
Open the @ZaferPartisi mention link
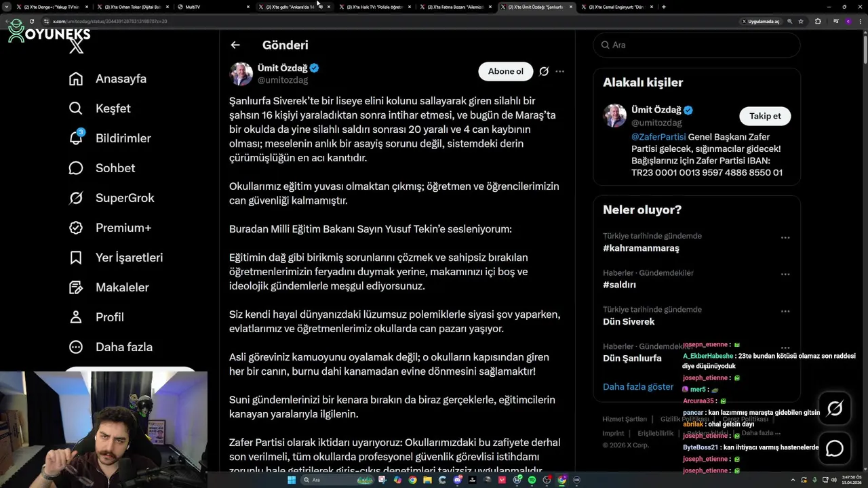coord(658,137)
